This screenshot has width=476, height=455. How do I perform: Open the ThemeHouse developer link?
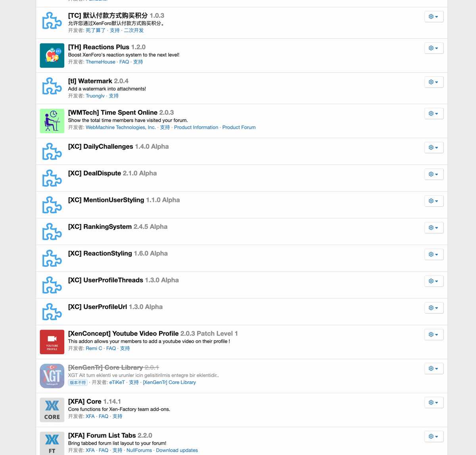coord(100,62)
